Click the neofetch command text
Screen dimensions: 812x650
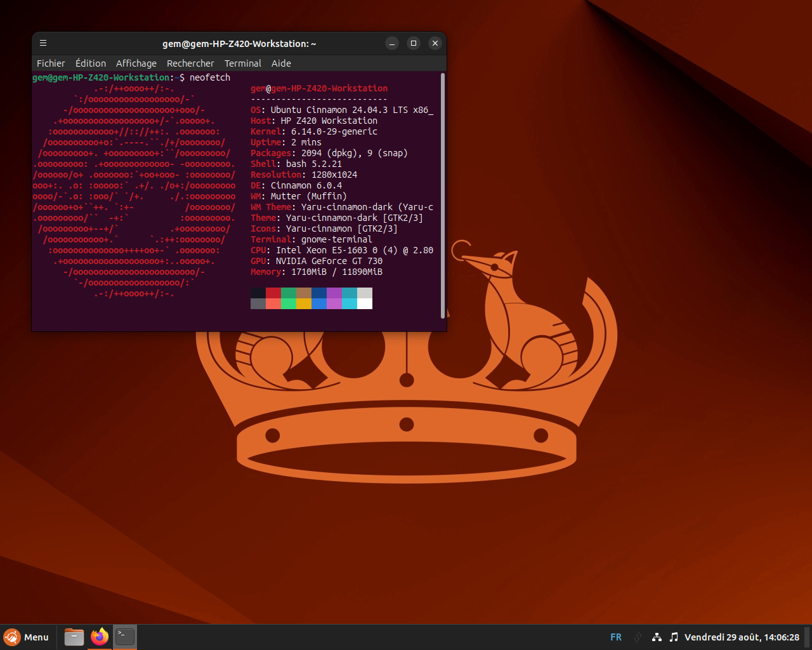click(x=210, y=77)
